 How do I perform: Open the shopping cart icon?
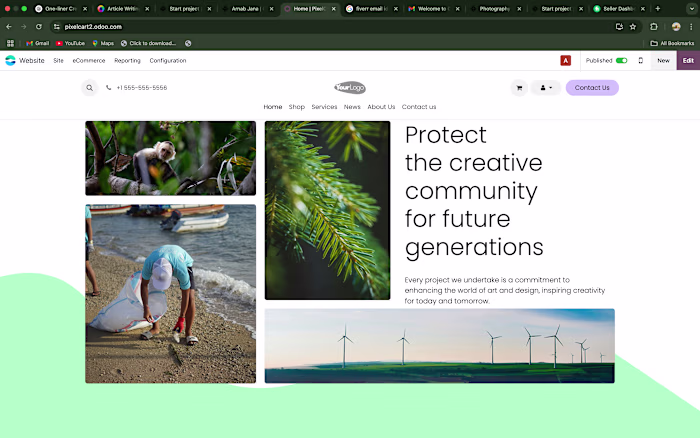[519, 88]
